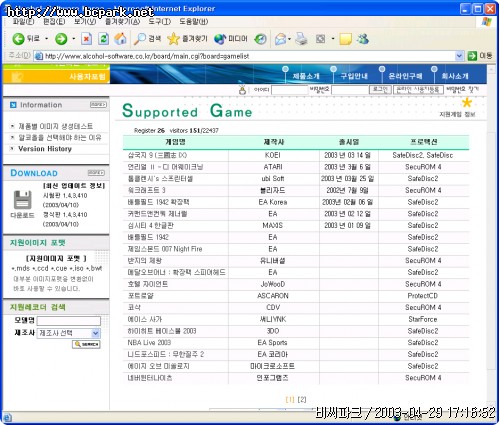
Task: Click the yellow Discuss note icon
Action: 345,39
